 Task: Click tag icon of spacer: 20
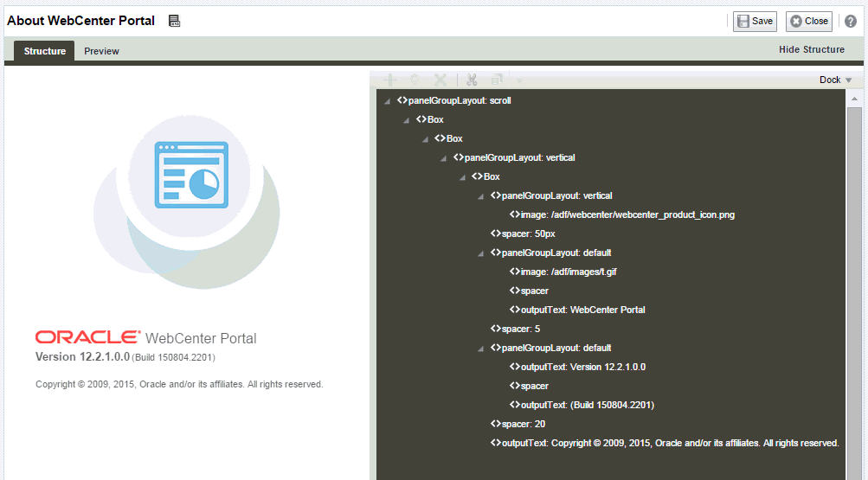click(x=496, y=423)
